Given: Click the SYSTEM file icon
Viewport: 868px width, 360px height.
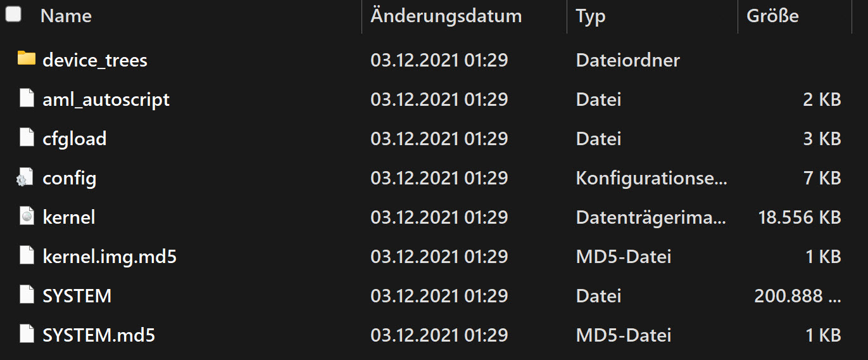Looking at the screenshot, I should pos(26,295).
